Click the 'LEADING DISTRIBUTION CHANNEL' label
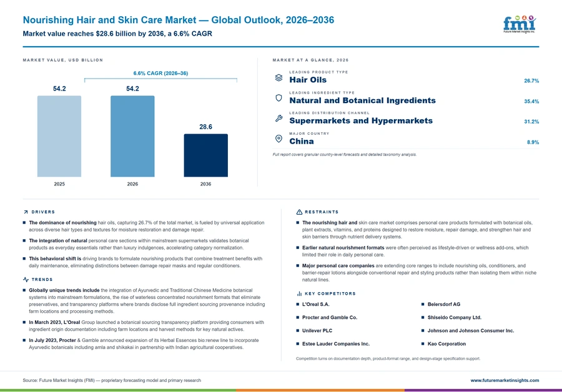Viewport: 562px width, 392px height. (329, 113)
